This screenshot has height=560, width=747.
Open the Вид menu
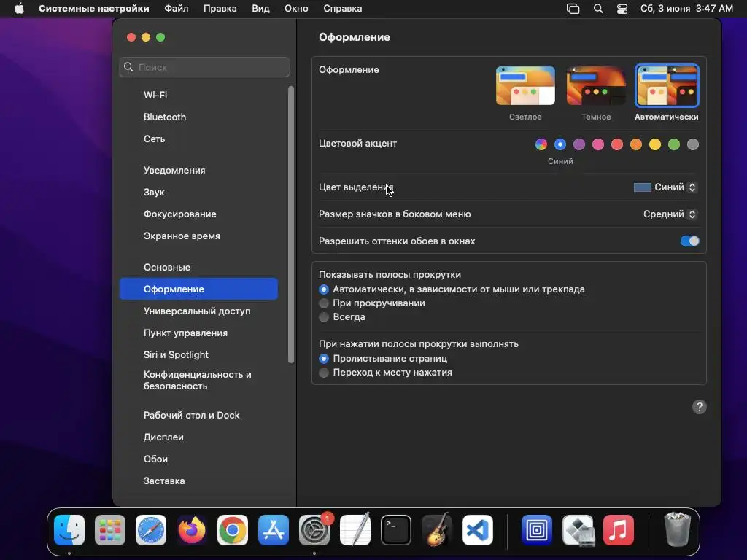[x=260, y=9]
